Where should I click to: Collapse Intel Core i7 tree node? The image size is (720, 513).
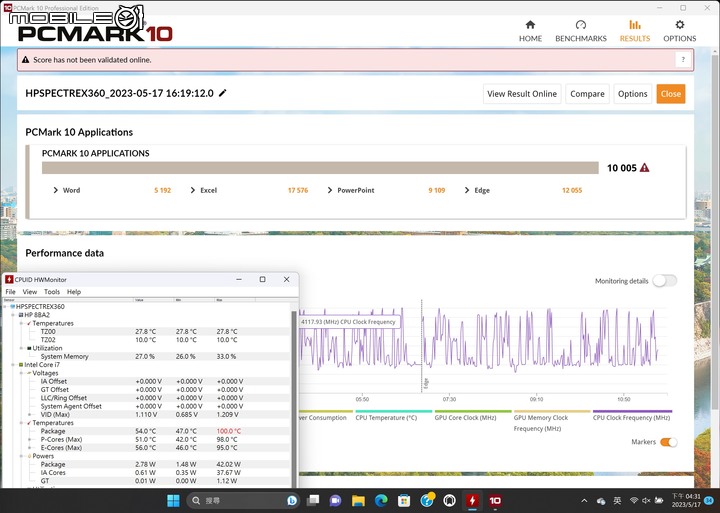[14, 365]
